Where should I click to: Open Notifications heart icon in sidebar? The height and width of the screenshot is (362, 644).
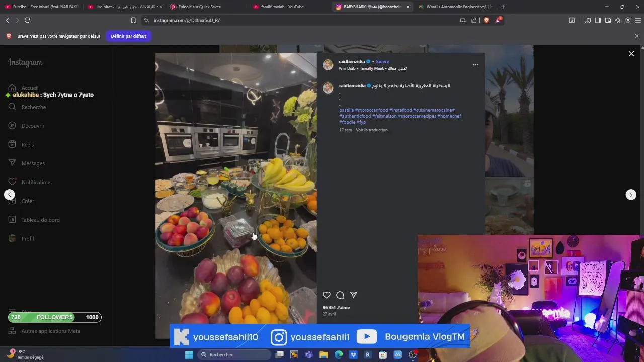pos(30,182)
